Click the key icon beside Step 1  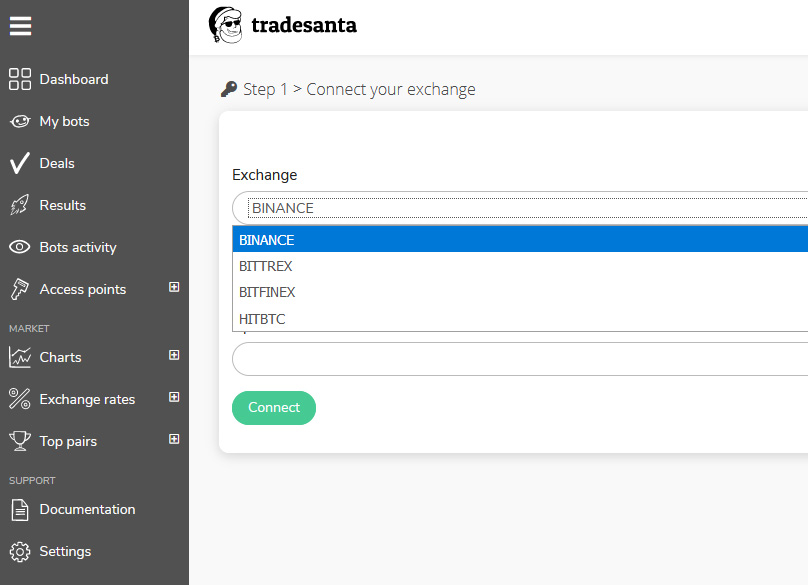(x=229, y=89)
